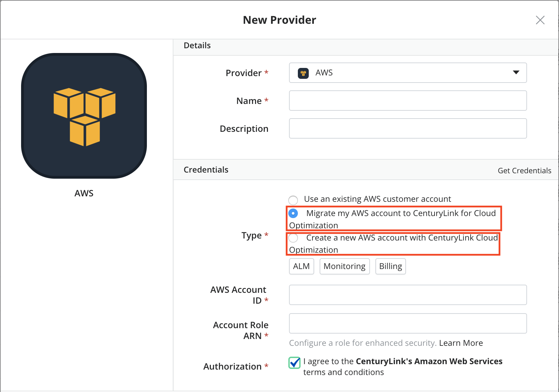Select Create a new AWS account option
The height and width of the screenshot is (392, 559).
[x=293, y=238]
